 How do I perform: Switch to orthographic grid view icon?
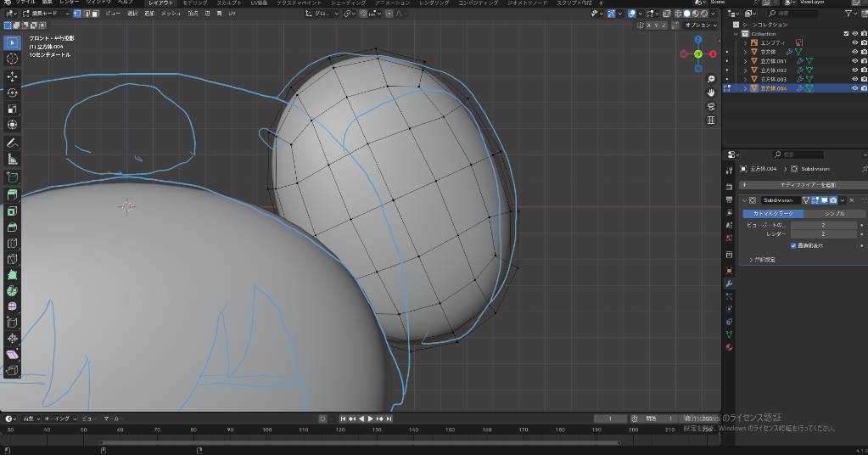click(x=711, y=121)
